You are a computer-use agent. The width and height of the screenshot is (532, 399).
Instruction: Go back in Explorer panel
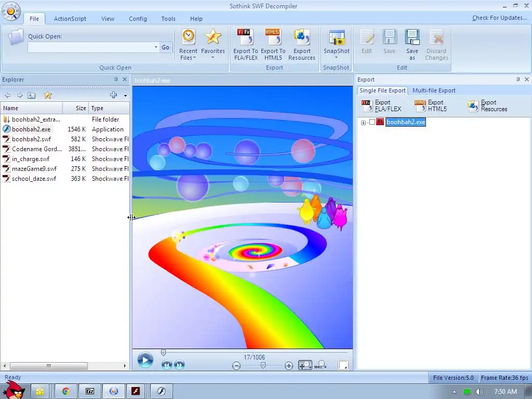click(x=7, y=96)
